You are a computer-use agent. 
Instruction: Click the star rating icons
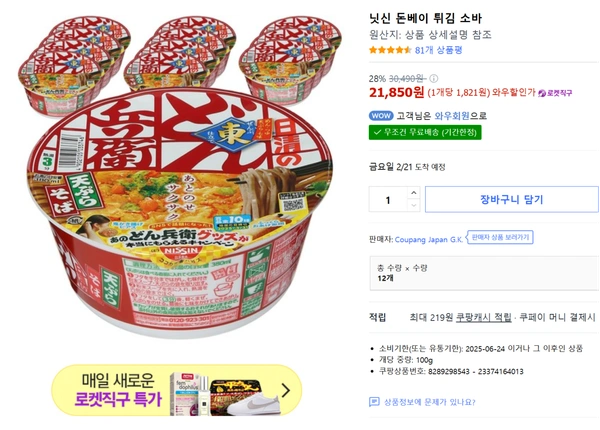click(x=390, y=49)
